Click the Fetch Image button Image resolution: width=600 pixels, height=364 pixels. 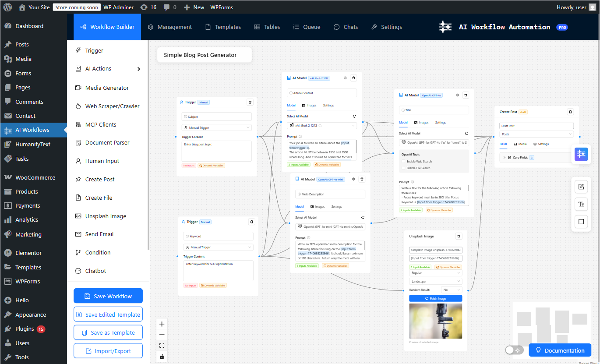click(436, 298)
